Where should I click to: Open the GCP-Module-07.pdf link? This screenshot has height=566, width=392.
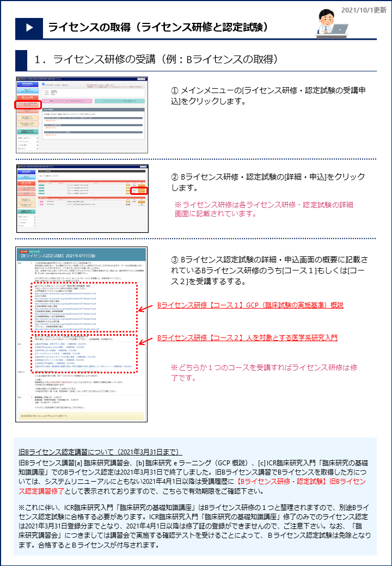pos(65,324)
